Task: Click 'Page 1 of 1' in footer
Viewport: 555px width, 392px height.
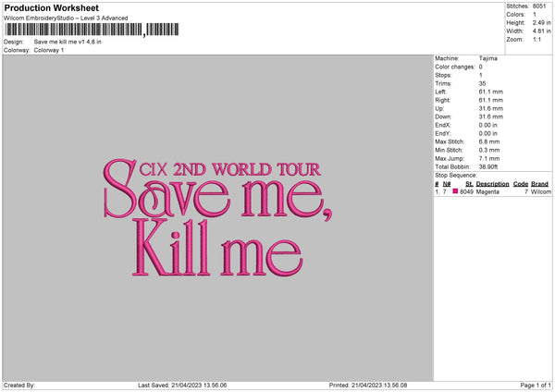Action: tap(536, 386)
